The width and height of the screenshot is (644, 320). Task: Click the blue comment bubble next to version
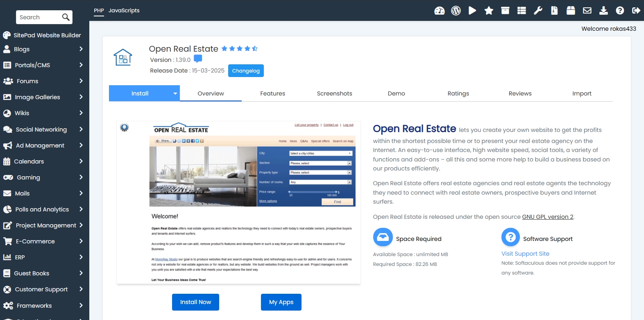point(198,59)
